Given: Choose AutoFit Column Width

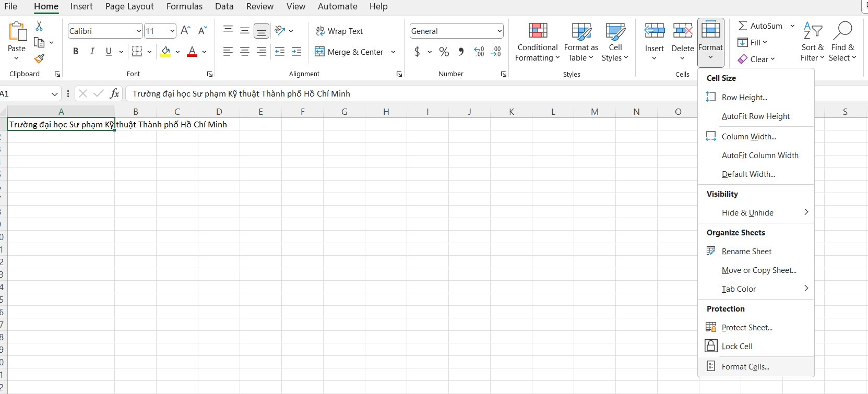Looking at the screenshot, I should click(756, 155).
